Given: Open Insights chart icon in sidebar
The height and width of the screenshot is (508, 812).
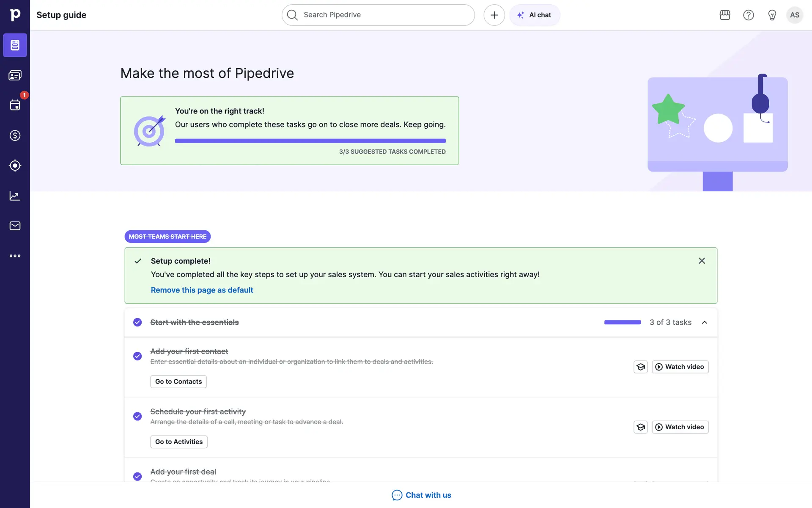Looking at the screenshot, I should (x=15, y=196).
